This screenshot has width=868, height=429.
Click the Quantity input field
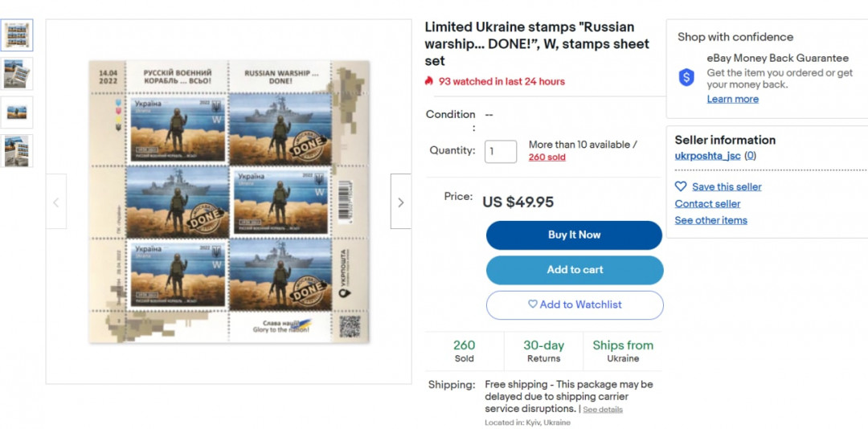[501, 151]
